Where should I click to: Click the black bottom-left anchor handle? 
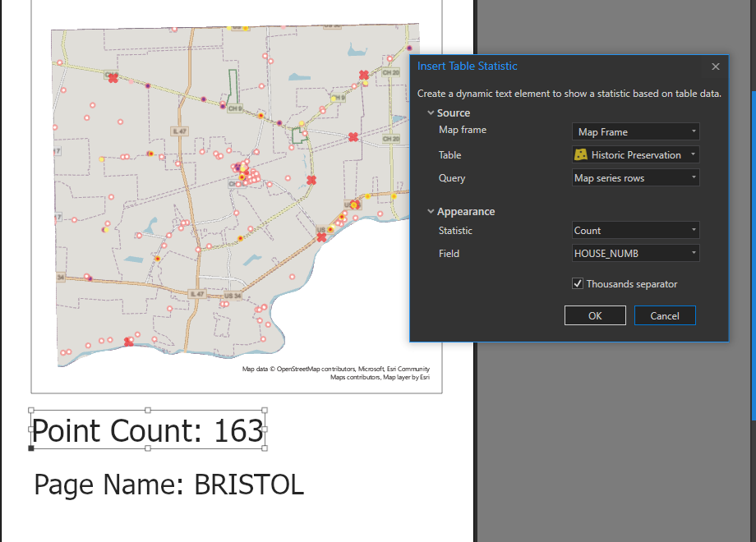tap(31, 448)
